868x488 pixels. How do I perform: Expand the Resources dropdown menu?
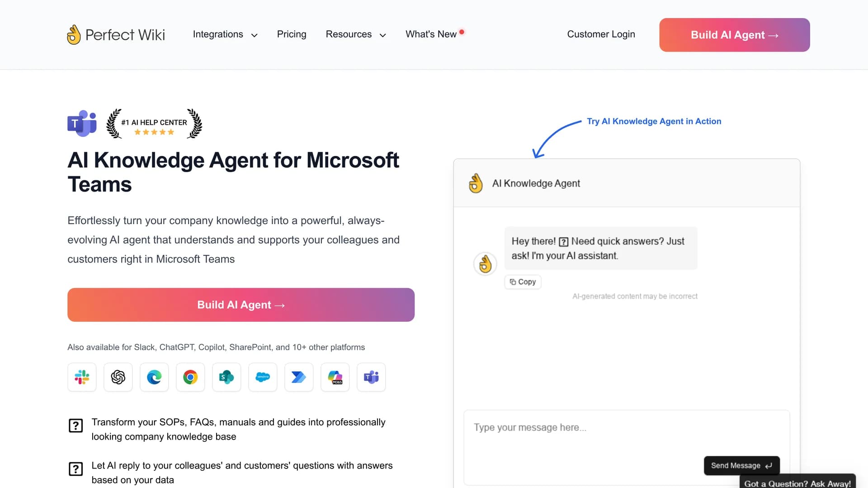click(x=356, y=34)
